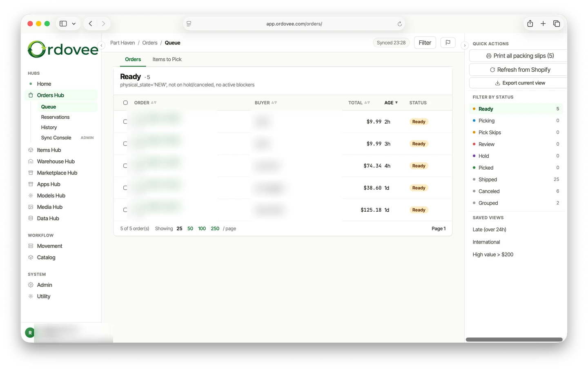
Task: Open History in the sidebar
Action: click(x=49, y=127)
